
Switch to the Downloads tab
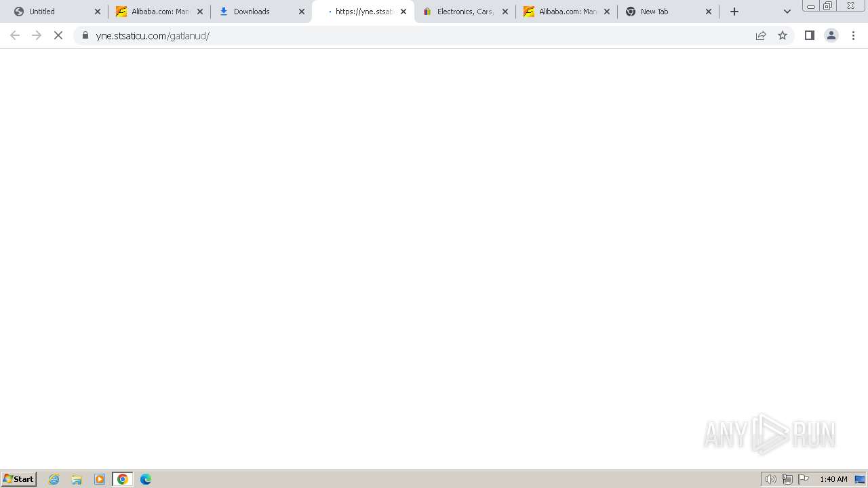tap(261, 12)
